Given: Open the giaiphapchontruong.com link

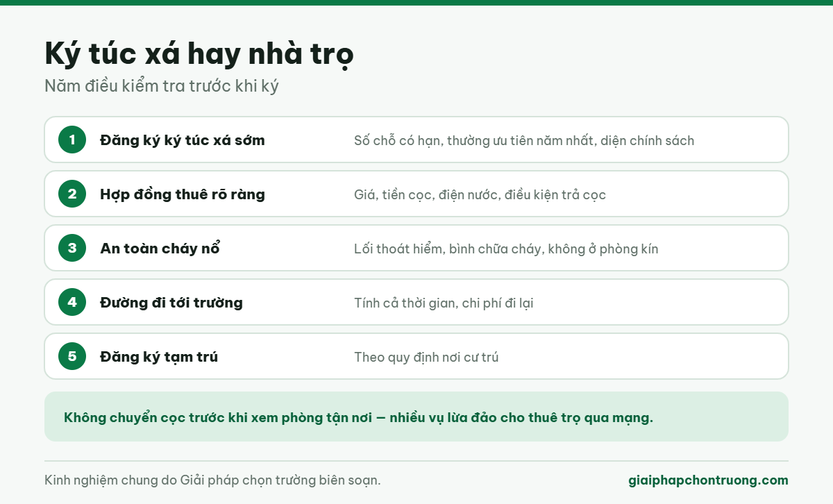Looking at the screenshot, I should [708, 480].
